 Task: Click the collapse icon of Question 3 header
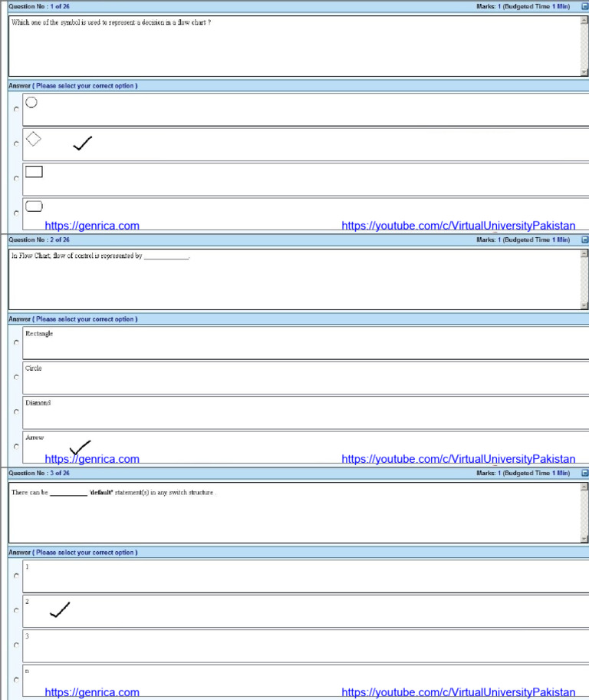(x=584, y=473)
